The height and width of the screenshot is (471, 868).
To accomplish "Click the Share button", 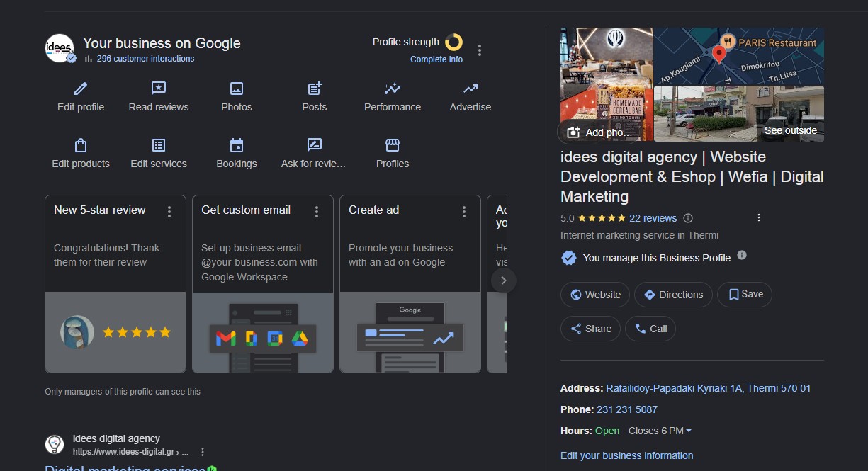I will coord(591,329).
